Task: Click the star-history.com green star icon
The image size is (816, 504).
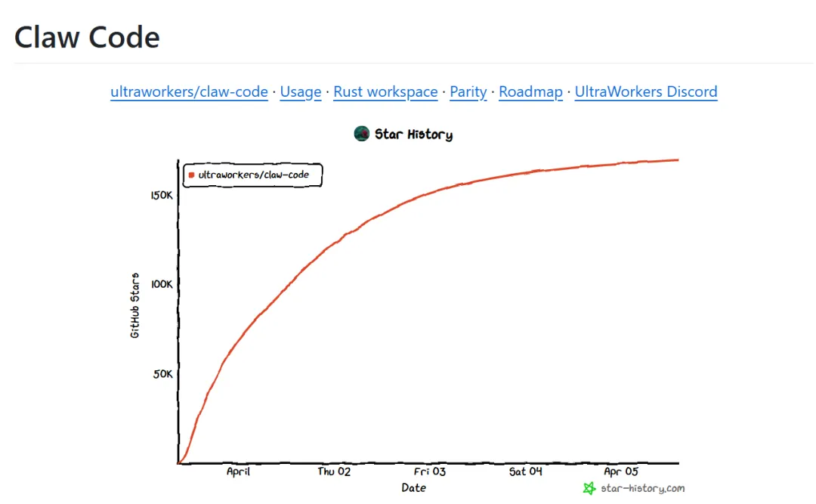Action: coord(589,488)
